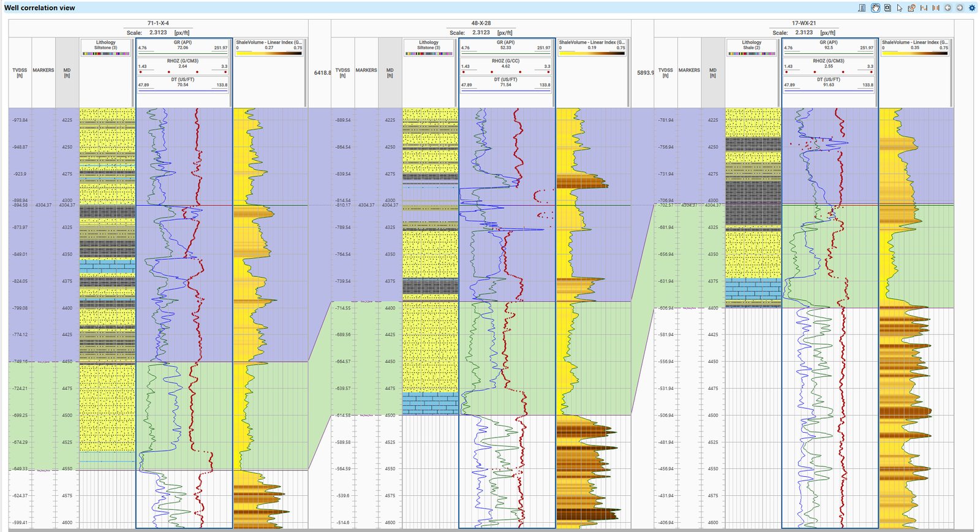Image resolution: width=980 pixels, height=532 pixels.
Task: Click the MD column header in well 71-1-X-4
Action: click(67, 72)
